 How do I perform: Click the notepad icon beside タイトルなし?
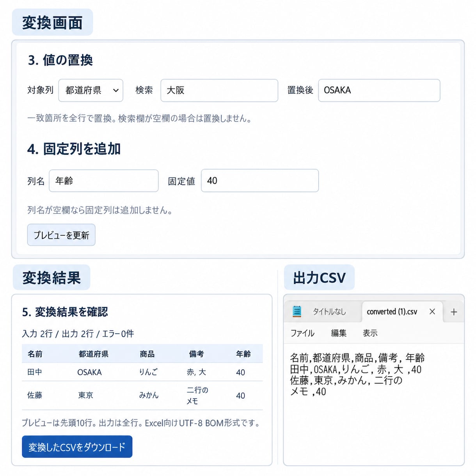297,311
